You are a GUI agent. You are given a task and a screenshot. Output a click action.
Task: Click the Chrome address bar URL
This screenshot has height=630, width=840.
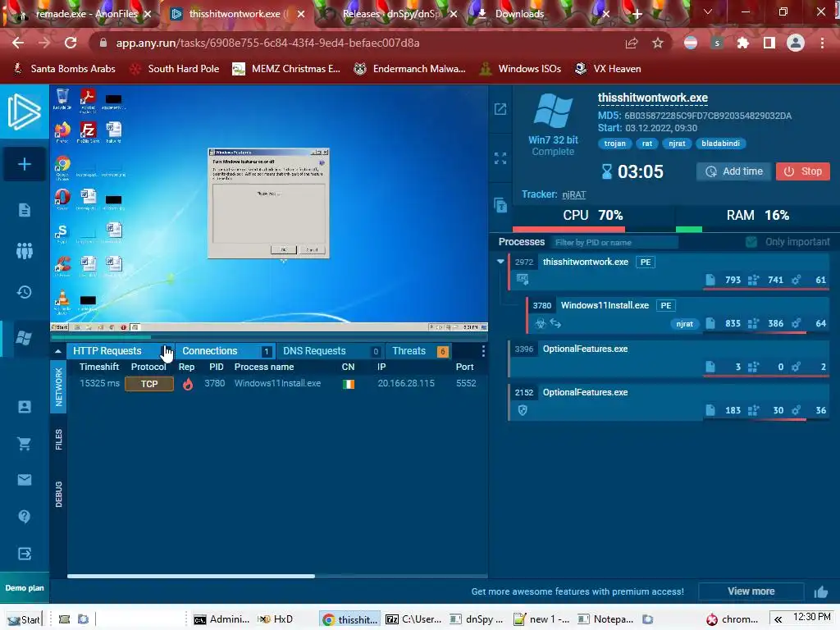pyautogui.click(x=268, y=43)
